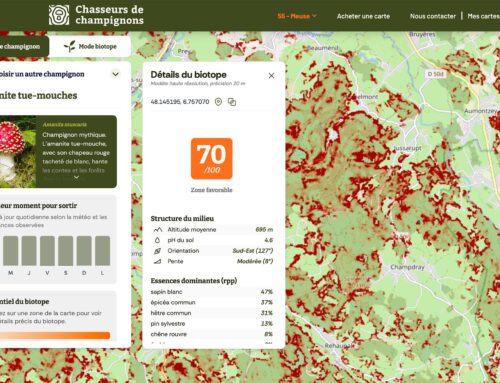Image resolution: width=500 pixels, height=383 pixels.
Task: Click the Pente slope icon
Action: point(158,261)
